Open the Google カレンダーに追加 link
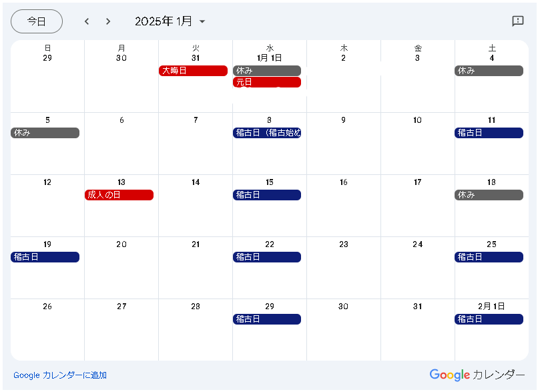The width and height of the screenshot is (538, 392). (60, 375)
